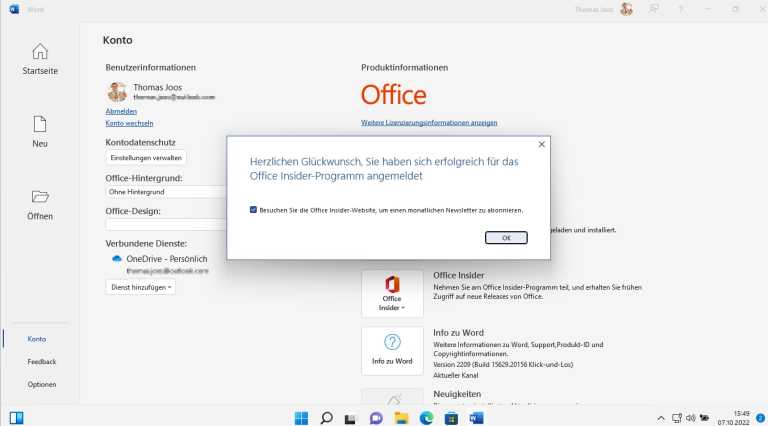Click the Word logo in the title bar
768x426 pixels.
click(14, 9)
